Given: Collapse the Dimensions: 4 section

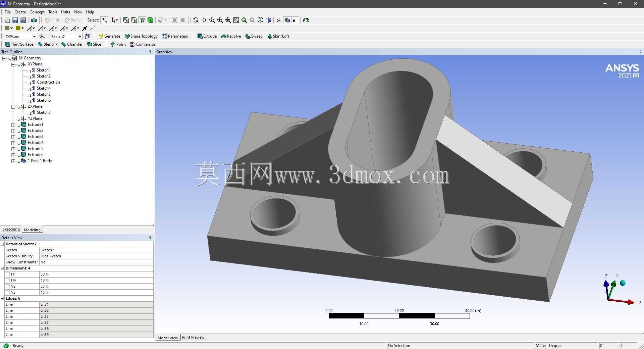Looking at the screenshot, I should click(2, 268).
